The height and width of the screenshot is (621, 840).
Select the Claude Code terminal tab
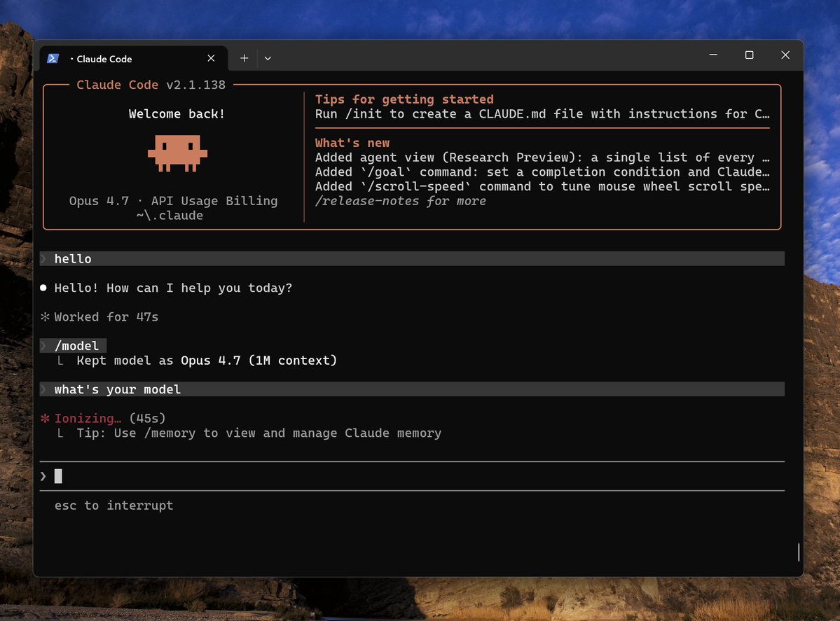(134, 58)
